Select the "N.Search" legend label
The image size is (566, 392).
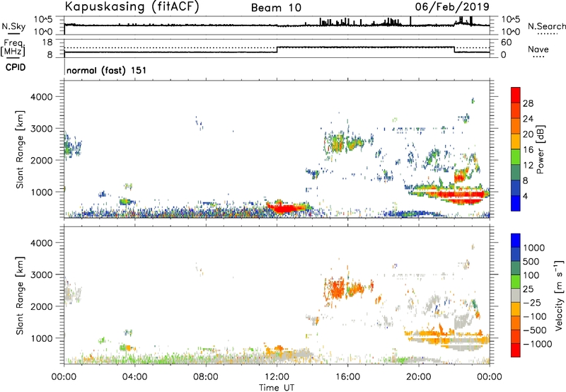point(546,26)
